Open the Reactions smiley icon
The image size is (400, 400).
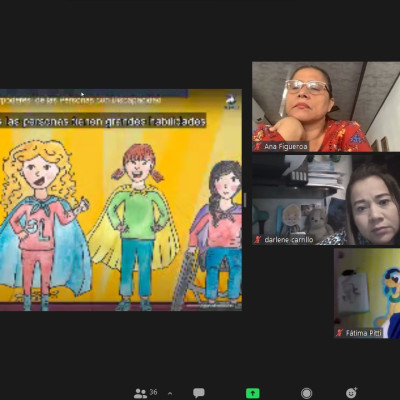[351, 393]
